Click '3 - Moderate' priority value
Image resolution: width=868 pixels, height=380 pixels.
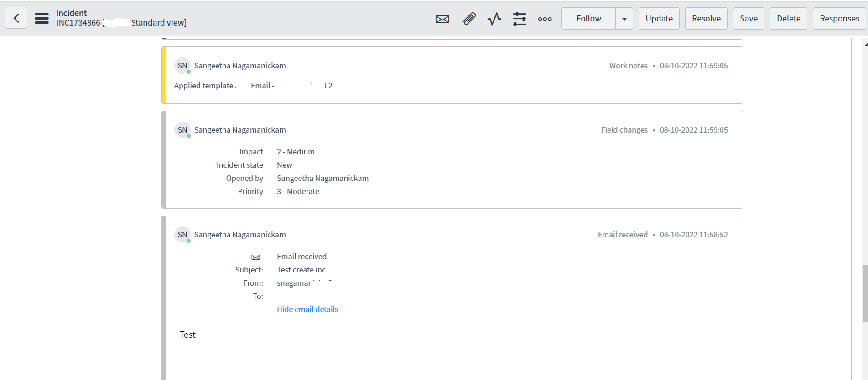(x=298, y=191)
